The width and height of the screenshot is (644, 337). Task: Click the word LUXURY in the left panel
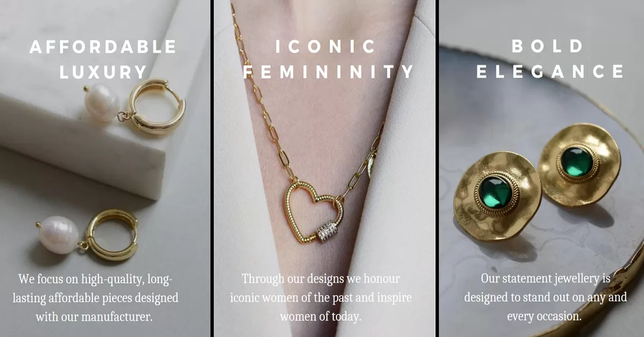tap(103, 72)
